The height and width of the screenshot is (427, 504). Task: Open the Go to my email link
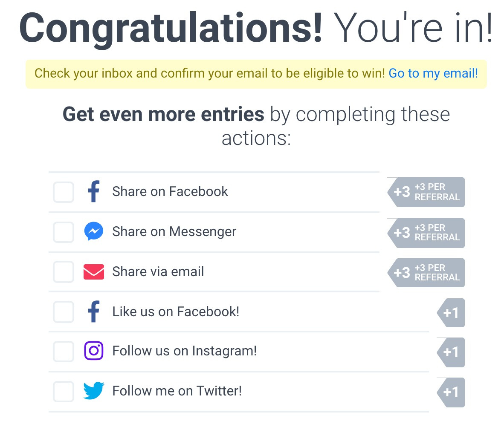[433, 73]
